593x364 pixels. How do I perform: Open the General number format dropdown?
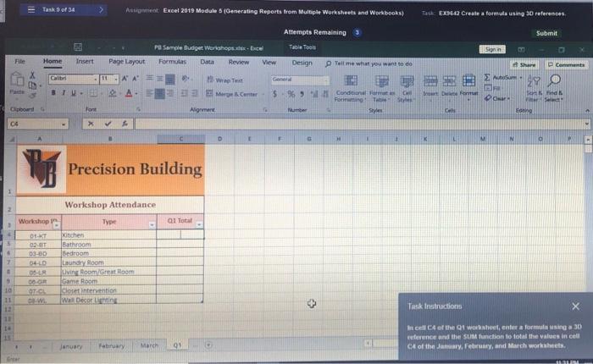pyautogui.click(x=325, y=80)
